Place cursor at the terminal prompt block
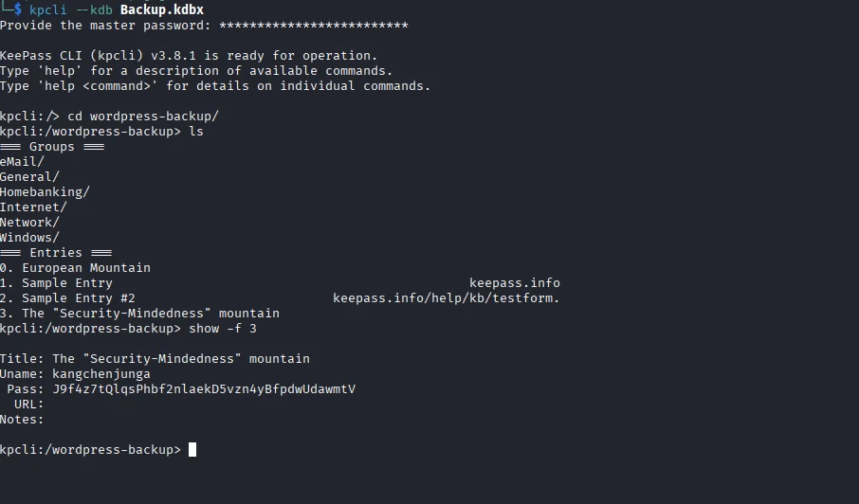The image size is (859, 504). (192, 450)
